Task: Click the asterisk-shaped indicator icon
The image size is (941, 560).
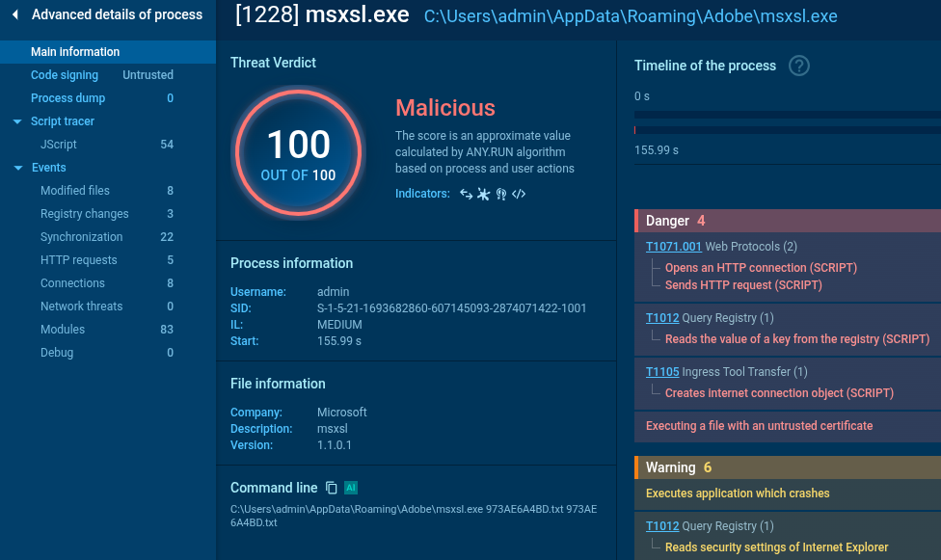Action: click(484, 194)
